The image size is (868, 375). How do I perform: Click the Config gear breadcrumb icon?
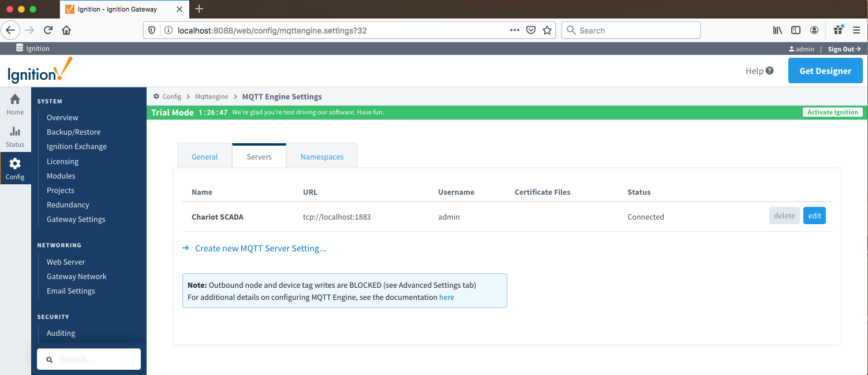[156, 96]
